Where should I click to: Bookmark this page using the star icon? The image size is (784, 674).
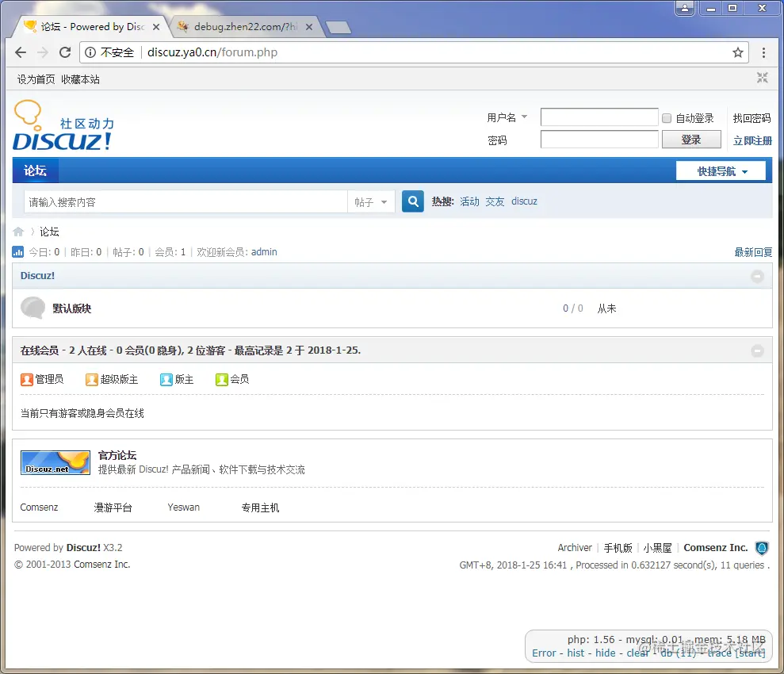coord(737,52)
